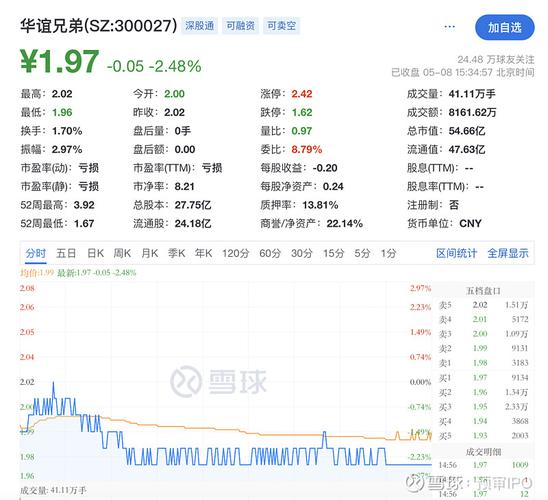Viewport: 548px width, 500px height.
Task: Click the 加自选 button
Action: click(504, 27)
